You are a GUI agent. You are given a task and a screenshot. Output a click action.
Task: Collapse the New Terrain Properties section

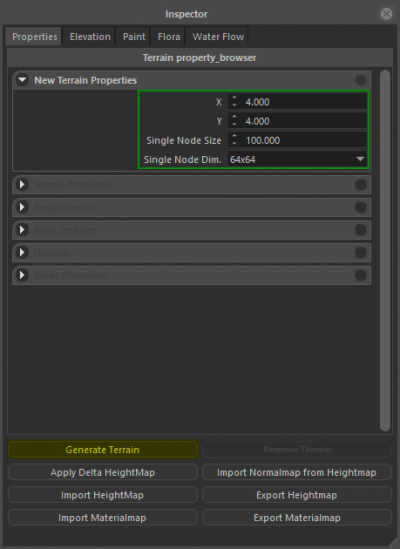click(x=22, y=80)
